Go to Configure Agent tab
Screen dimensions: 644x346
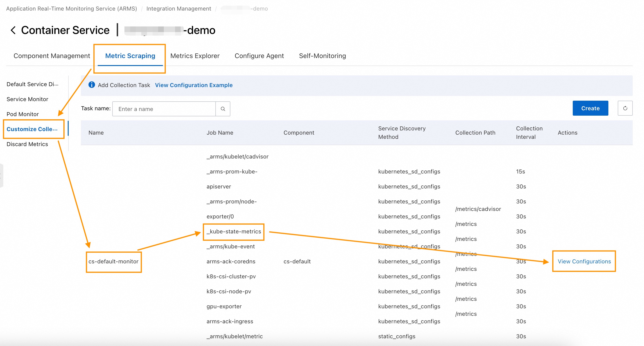pos(259,56)
